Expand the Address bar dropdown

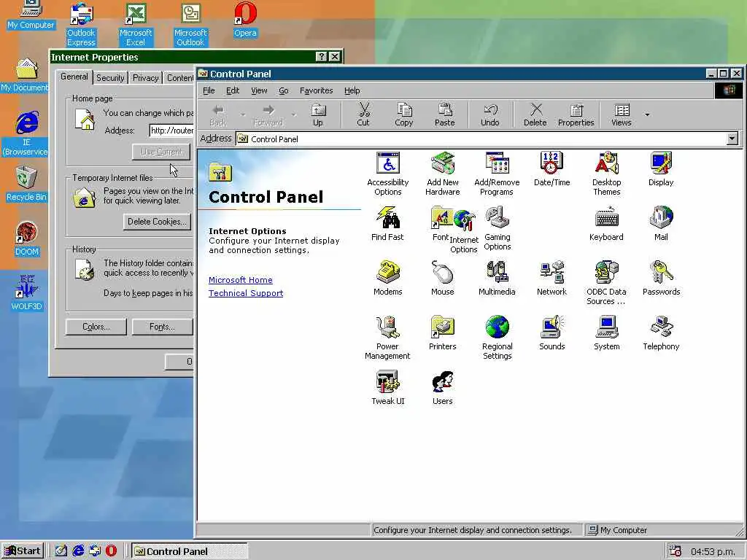click(x=732, y=139)
